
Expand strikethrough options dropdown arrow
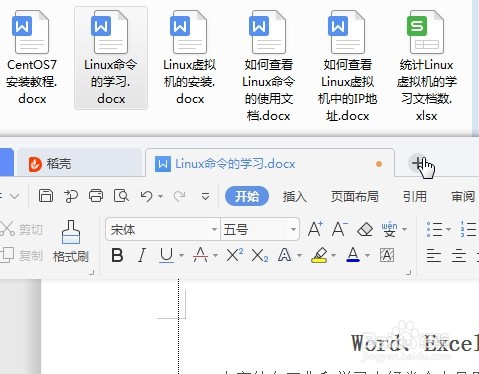(x=215, y=256)
